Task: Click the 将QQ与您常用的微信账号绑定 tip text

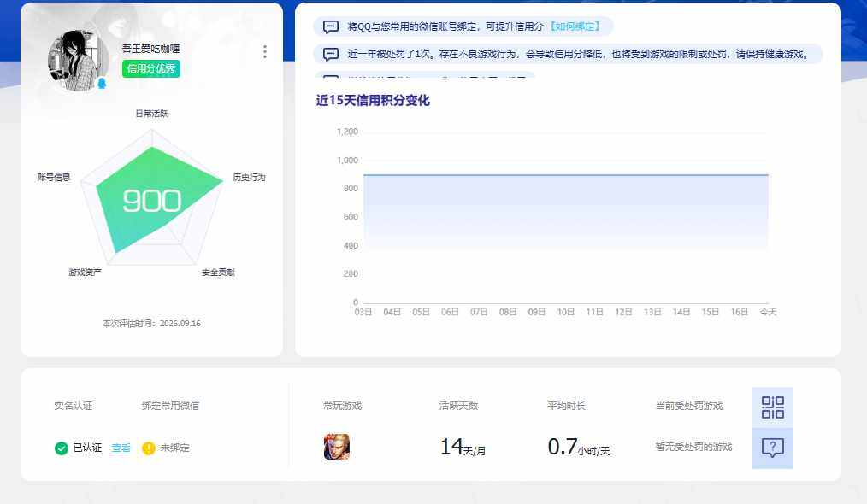Action: (x=445, y=26)
